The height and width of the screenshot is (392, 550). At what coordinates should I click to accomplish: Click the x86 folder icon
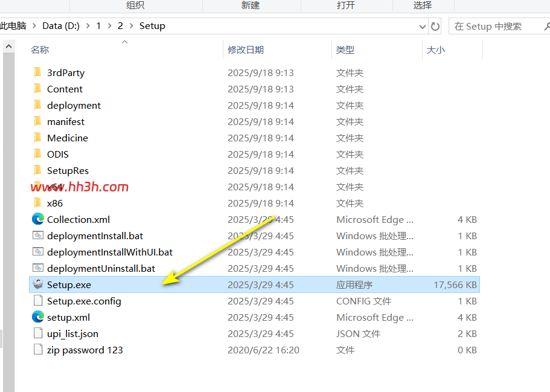point(37,203)
